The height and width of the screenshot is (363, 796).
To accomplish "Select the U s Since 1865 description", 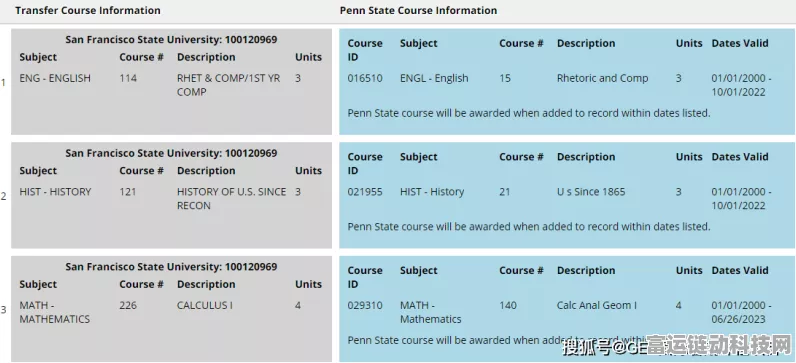I will (x=591, y=192).
